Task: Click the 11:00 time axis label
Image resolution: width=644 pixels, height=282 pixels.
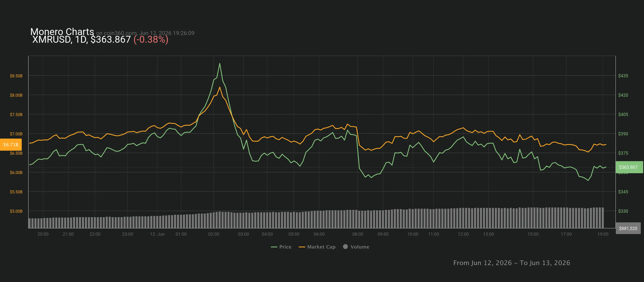Action: 433,234
